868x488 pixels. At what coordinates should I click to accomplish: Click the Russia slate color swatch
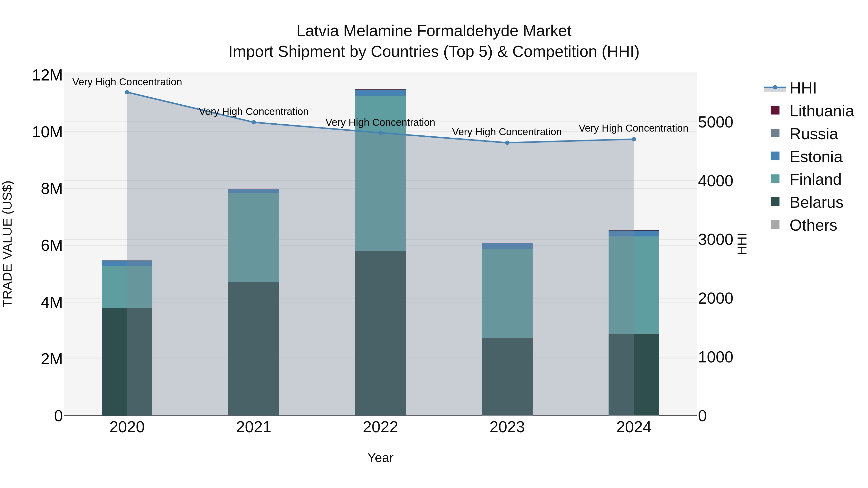[775, 133]
